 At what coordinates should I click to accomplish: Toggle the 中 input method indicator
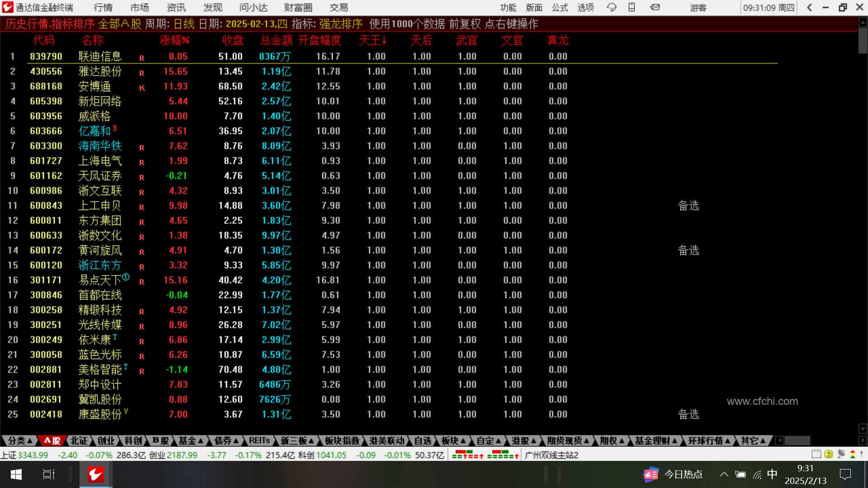[x=772, y=474]
